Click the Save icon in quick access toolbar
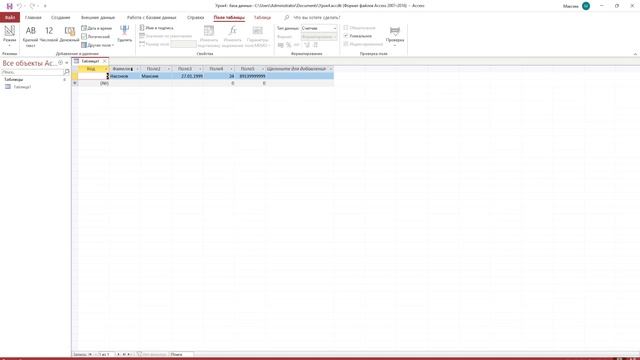The width and height of the screenshot is (640, 360). click(10, 6)
